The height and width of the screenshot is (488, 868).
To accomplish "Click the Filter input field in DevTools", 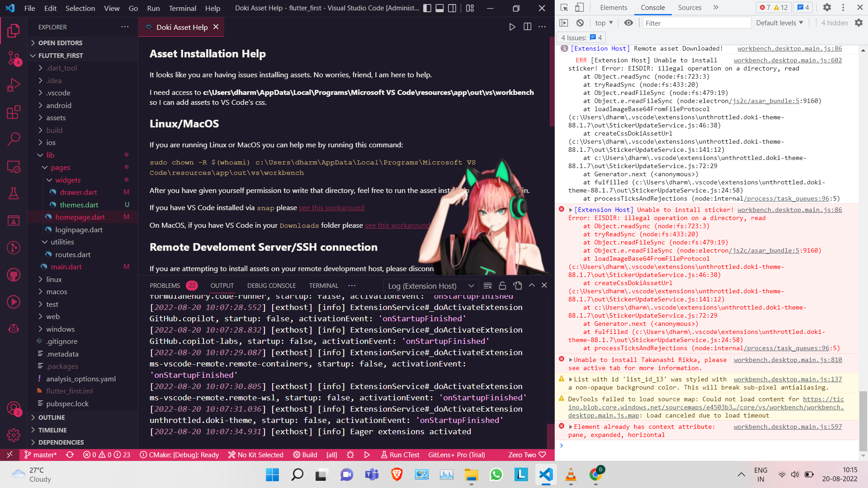I will (696, 23).
